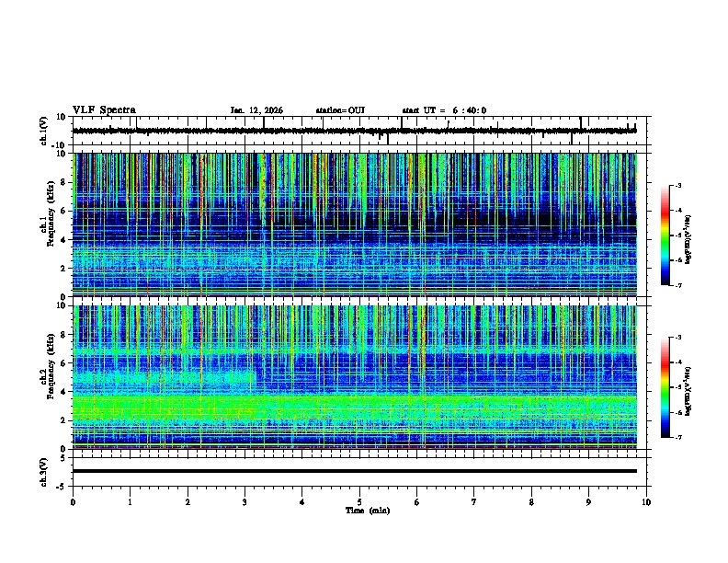Click the '-3' label on ch.1 colorbar

[x=677, y=185]
